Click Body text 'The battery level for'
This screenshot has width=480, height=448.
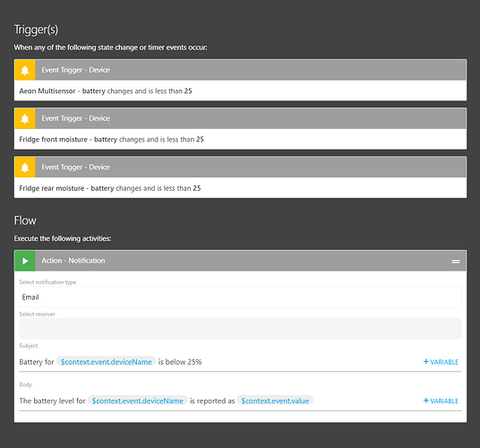pyautogui.click(x=52, y=401)
